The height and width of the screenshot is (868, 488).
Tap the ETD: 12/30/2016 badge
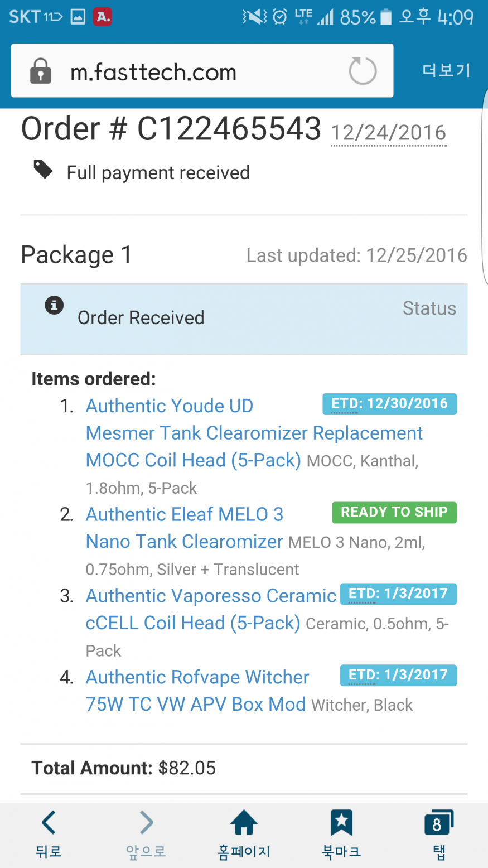(x=389, y=404)
